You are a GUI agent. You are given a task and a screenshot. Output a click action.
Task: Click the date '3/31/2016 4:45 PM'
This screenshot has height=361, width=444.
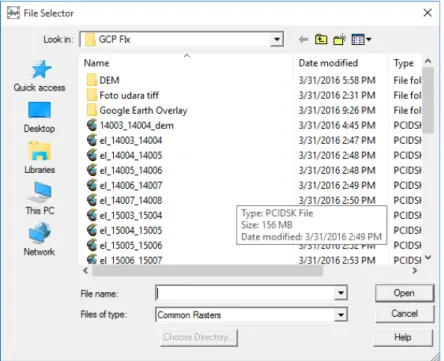coord(337,125)
